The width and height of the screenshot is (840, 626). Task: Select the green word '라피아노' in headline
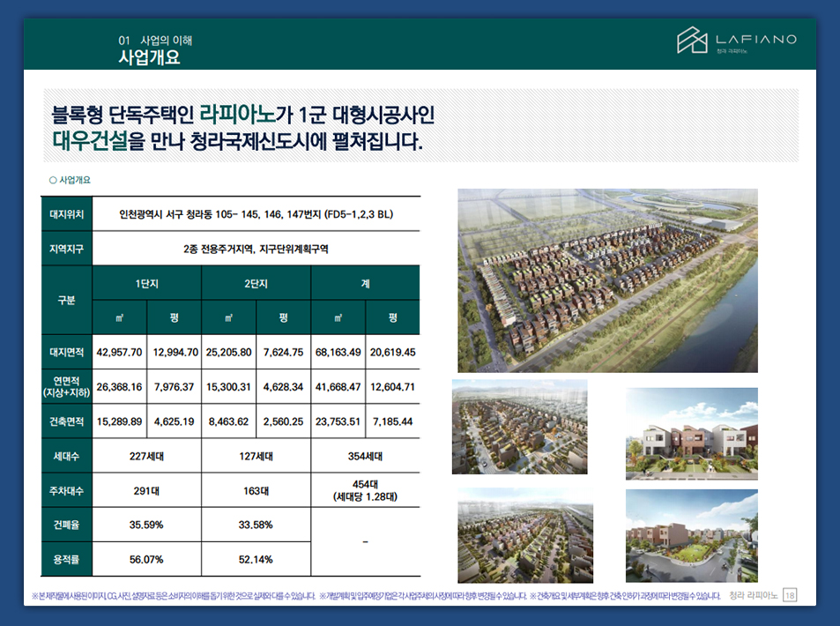[x=237, y=114]
